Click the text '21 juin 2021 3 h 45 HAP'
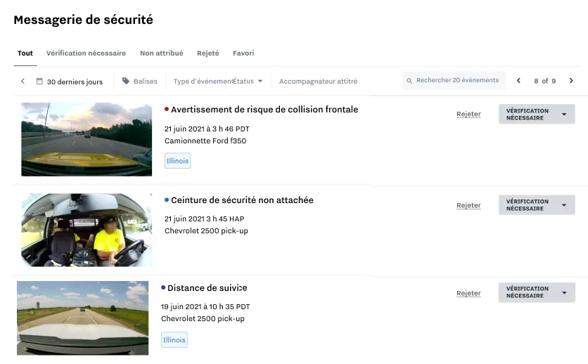The image size is (588, 364). (x=204, y=219)
